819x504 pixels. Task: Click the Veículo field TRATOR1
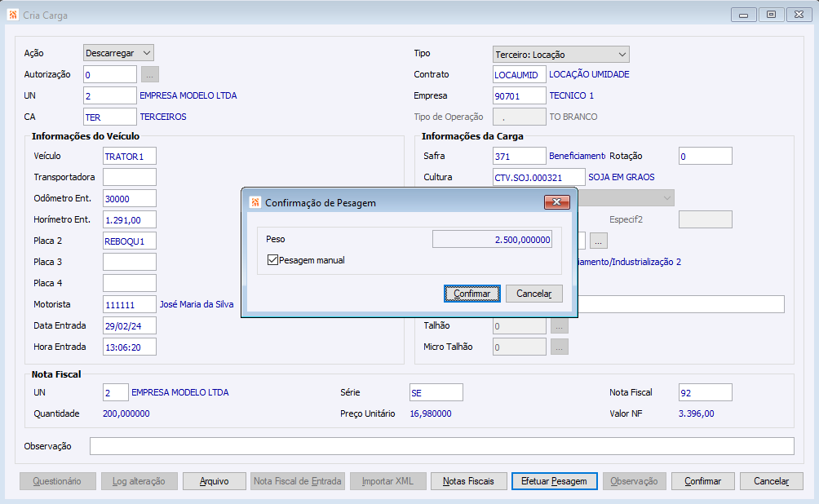pos(130,156)
